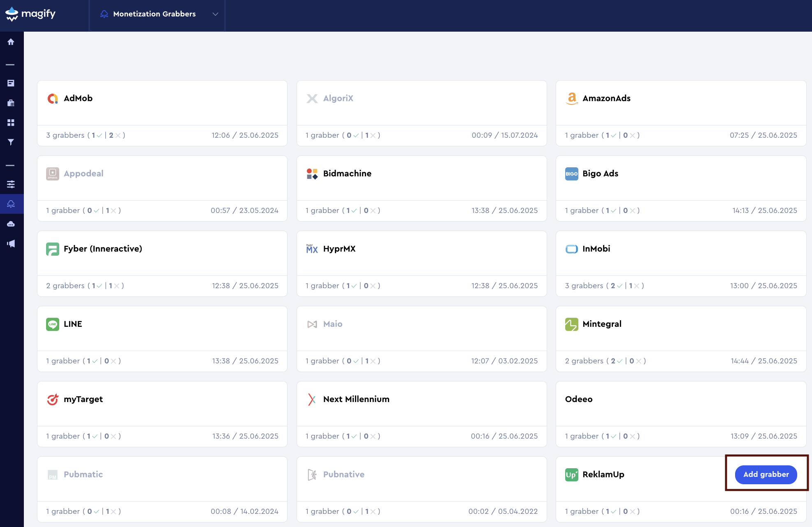Screen dimensions: 812x527
Task: Select the document card sidebar icon
Action: [11, 83]
